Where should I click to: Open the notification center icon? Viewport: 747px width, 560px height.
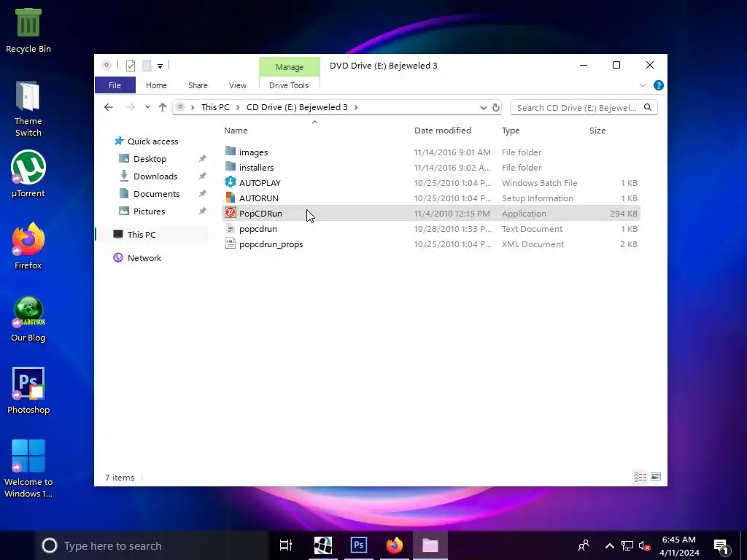(x=721, y=546)
